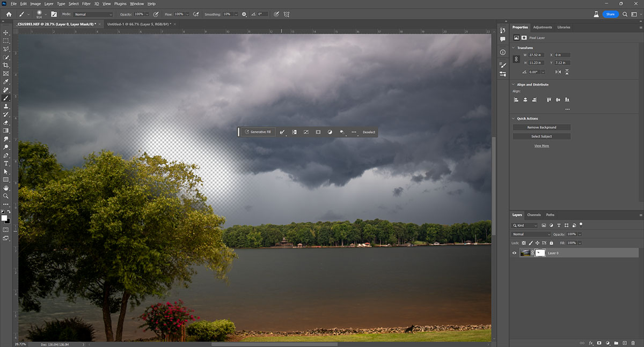Hide Layer 0 with its visibility eye
The height and width of the screenshot is (347, 644).
(514, 253)
